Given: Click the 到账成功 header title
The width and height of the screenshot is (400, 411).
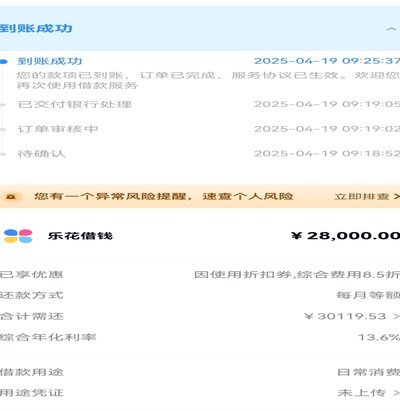Looking at the screenshot, I should click(36, 28).
